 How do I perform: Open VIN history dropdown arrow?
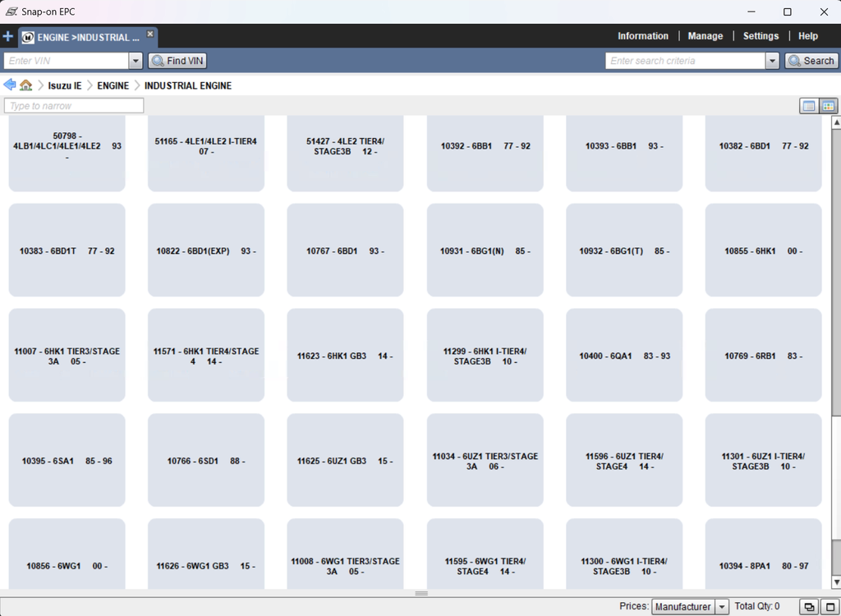[136, 61]
